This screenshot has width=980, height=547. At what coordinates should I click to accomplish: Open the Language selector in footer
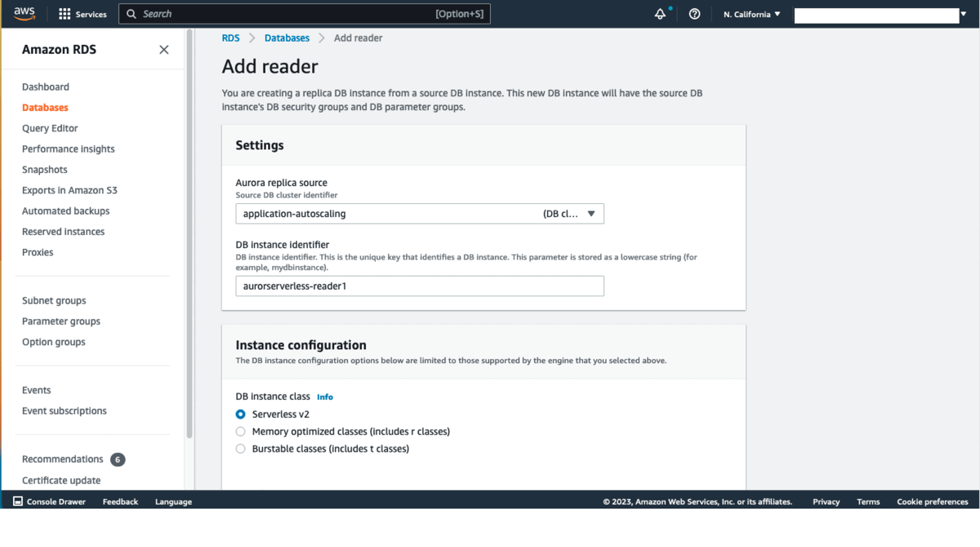click(x=173, y=501)
